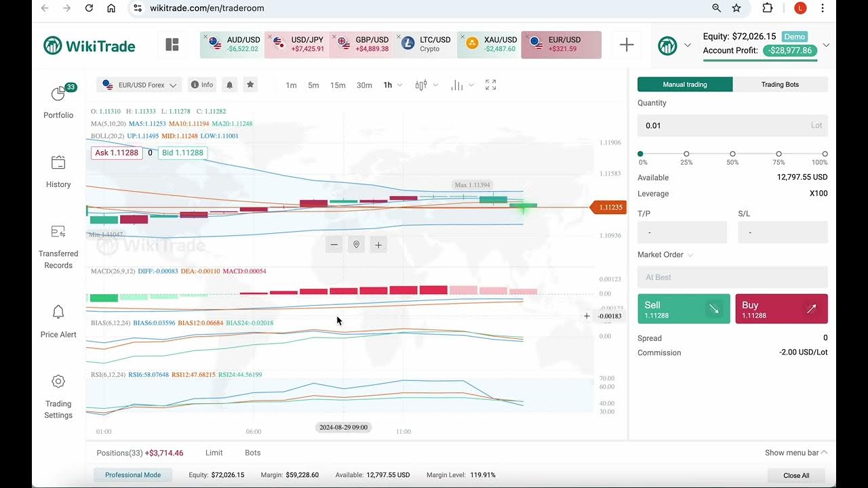Click browser reload icon
Viewport: 868px width, 488px height.
tap(89, 8)
